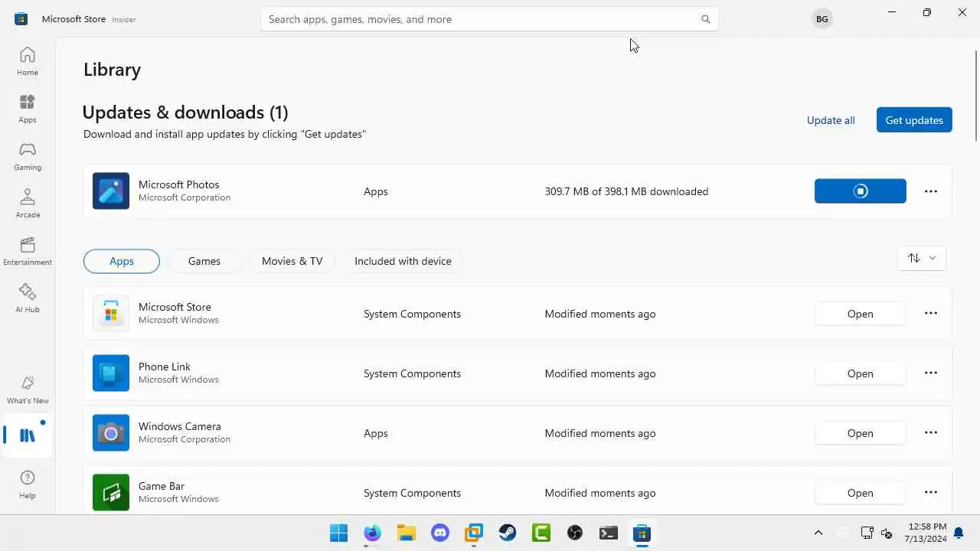Click the Game Bar name text

tap(162, 486)
